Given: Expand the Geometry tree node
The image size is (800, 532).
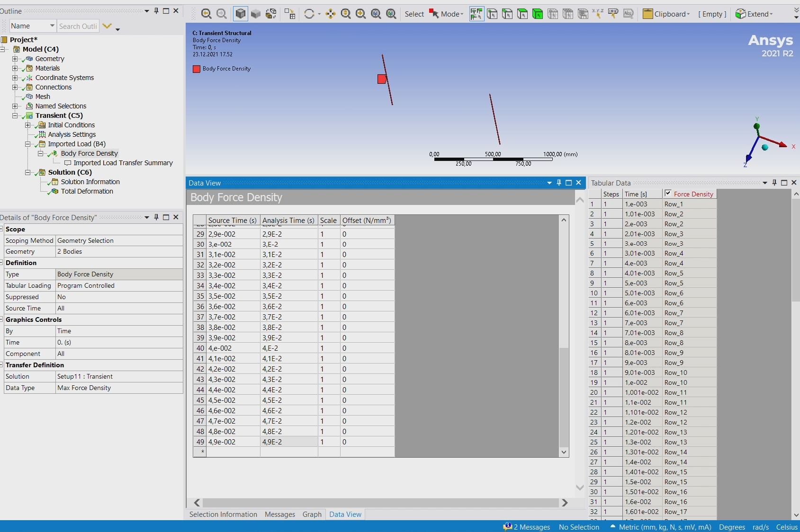Looking at the screenshot, I should pyautogui.click(x=15, y=59).
